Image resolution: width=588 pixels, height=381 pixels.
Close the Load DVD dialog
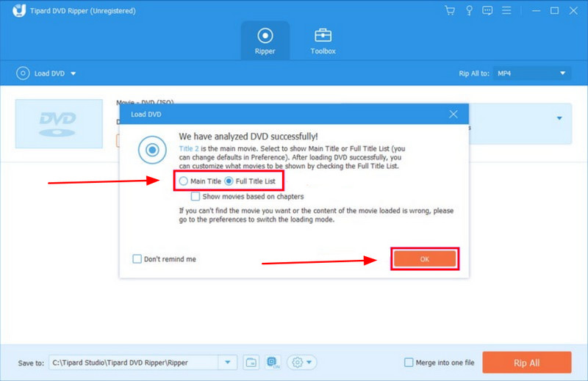(453, 115)
